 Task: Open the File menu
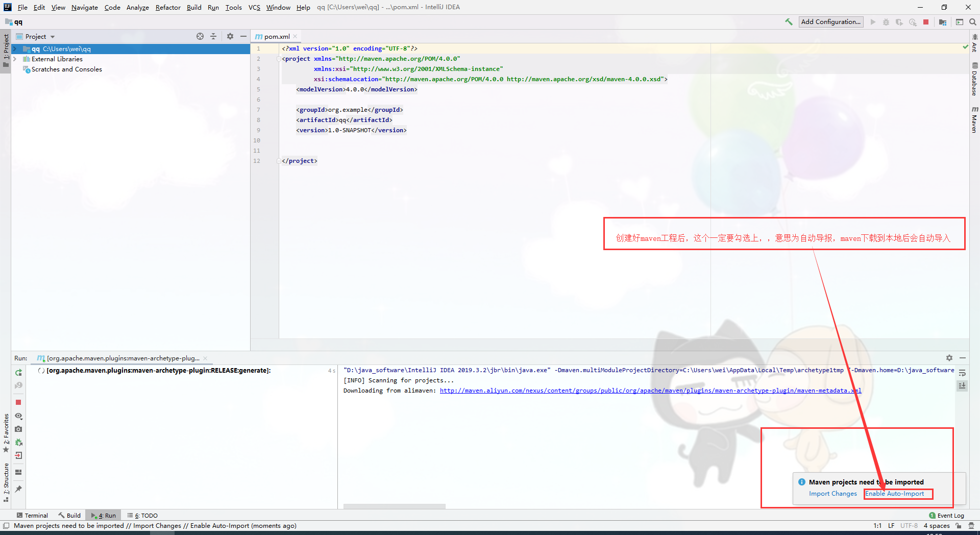pos(22,7)
